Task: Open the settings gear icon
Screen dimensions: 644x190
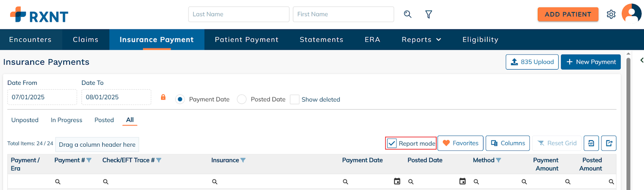Action: coord(611,14)
